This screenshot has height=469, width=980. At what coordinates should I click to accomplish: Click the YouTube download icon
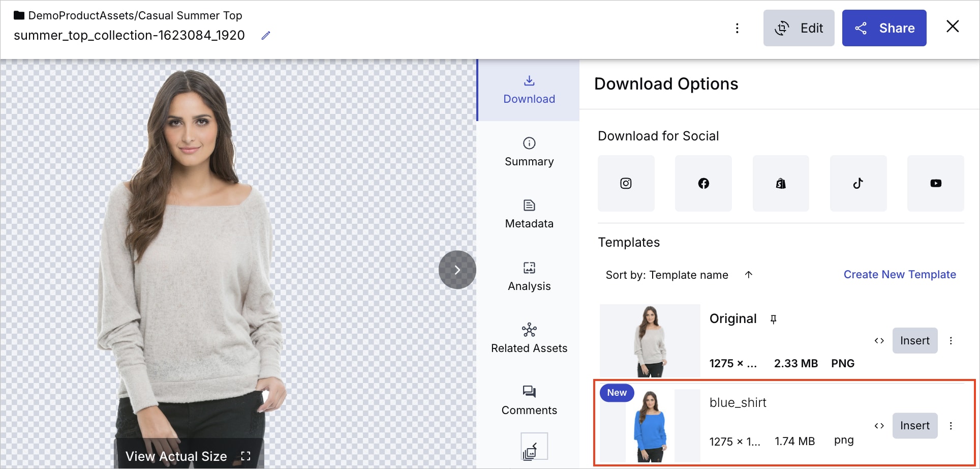[935, 183]
